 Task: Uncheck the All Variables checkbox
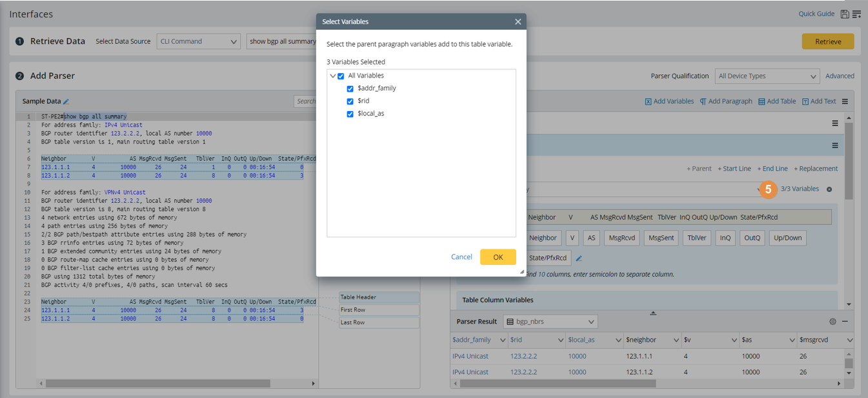[x=341, y=76]
